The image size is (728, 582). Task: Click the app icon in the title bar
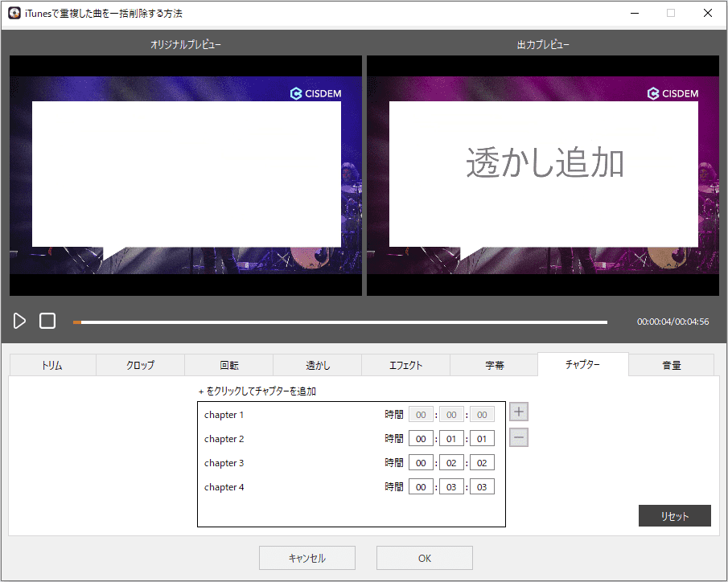[14, 13]
